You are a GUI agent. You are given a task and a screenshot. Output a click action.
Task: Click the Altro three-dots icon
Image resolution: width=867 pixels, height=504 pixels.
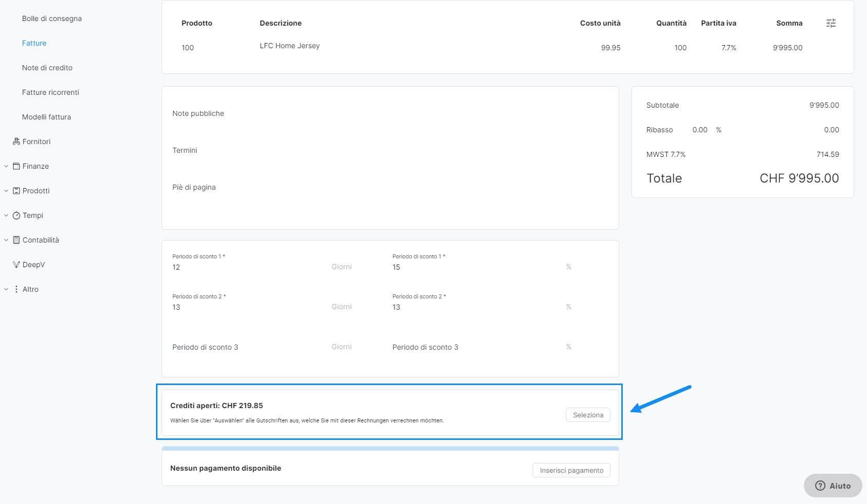16,289
